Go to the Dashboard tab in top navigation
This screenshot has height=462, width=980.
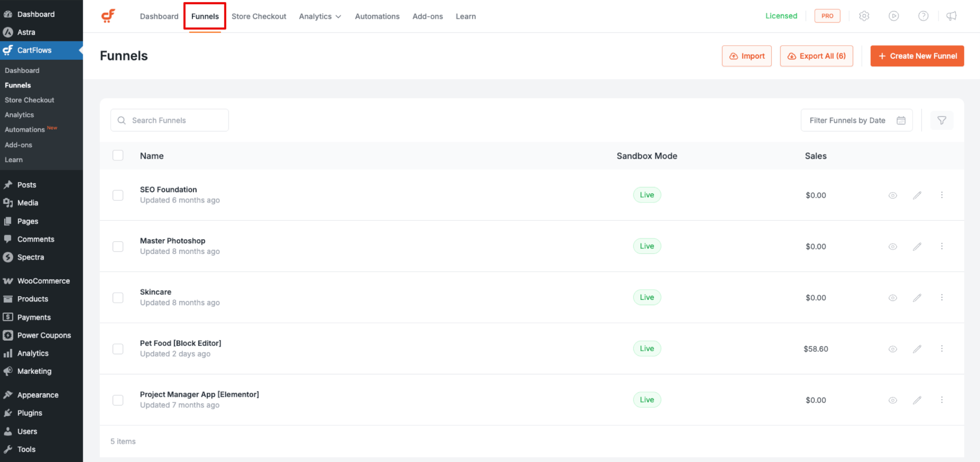tap(159, 16)
